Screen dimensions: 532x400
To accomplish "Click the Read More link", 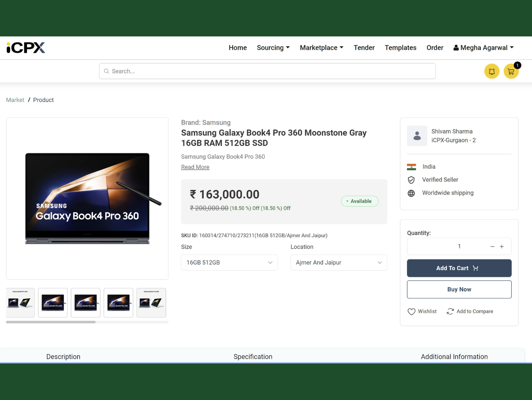I will pyautogui.click(x=195, y=167).
